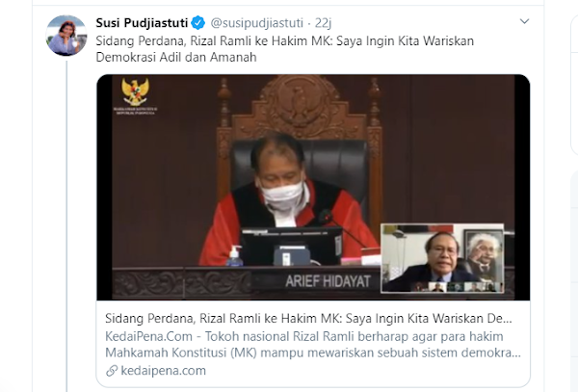Click the right sidebar panel edge
The image size is (578, 392).
click(573, 85)
